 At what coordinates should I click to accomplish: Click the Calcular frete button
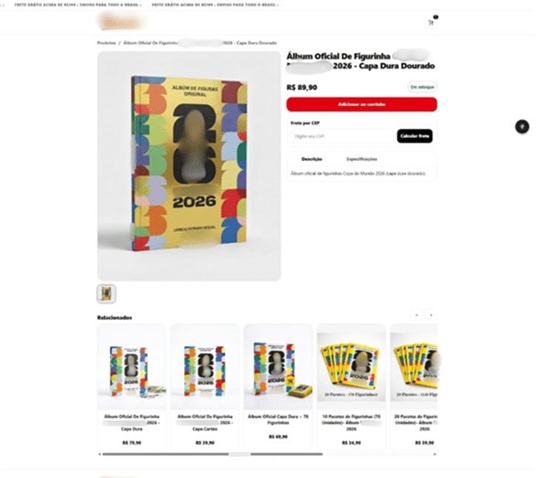415,136
